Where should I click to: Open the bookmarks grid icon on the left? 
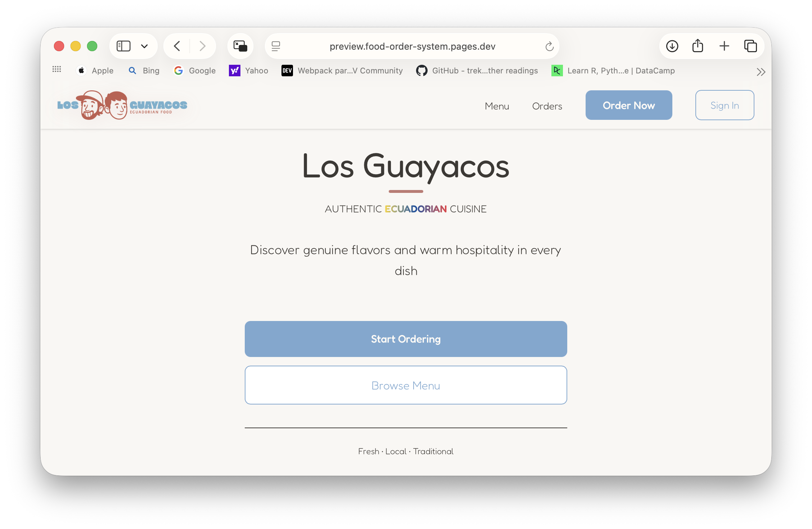pyautogui.click(x=57, y=69)
